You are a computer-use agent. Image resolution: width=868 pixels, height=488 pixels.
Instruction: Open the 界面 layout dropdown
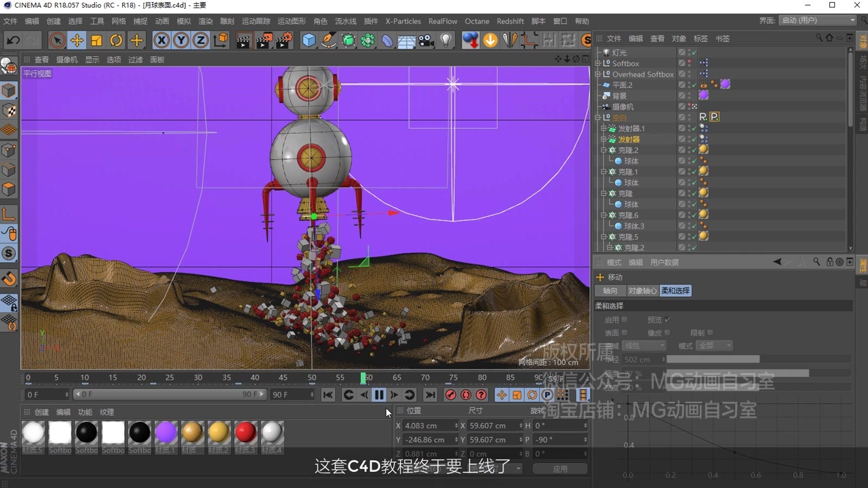pyautogui.click(x=818, y=20)
